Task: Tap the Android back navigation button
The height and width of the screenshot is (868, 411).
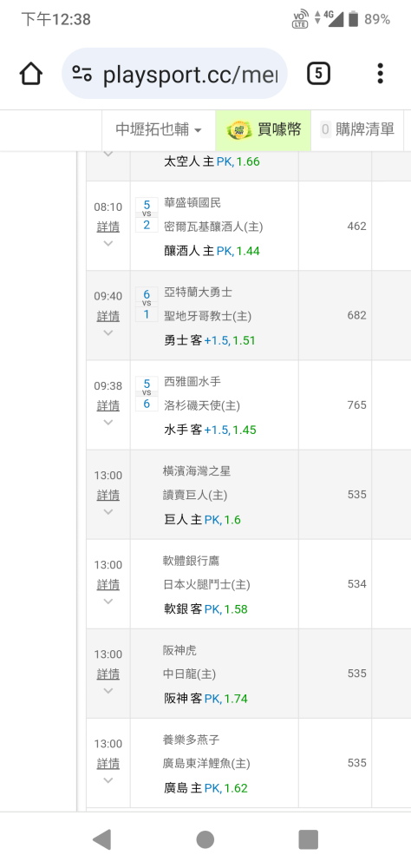Action: click(101, 839)
